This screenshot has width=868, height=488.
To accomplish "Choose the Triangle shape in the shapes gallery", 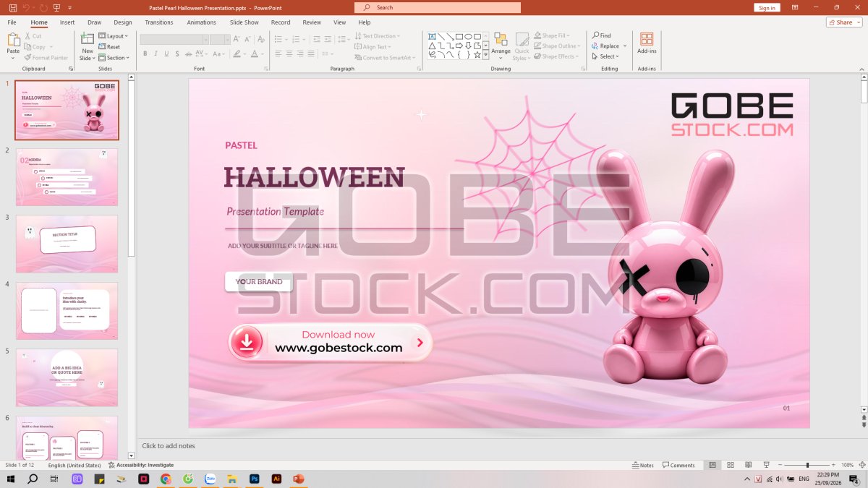I will pos(432,46).
